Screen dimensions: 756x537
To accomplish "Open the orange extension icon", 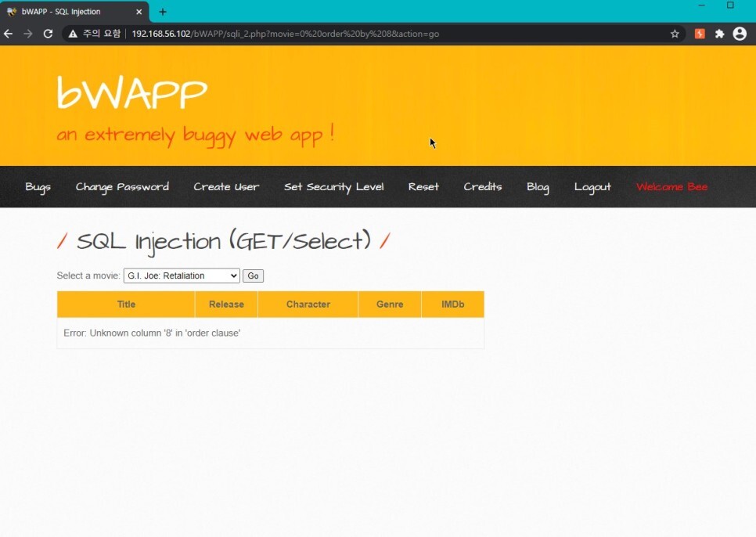I will (x=700, y=34).
